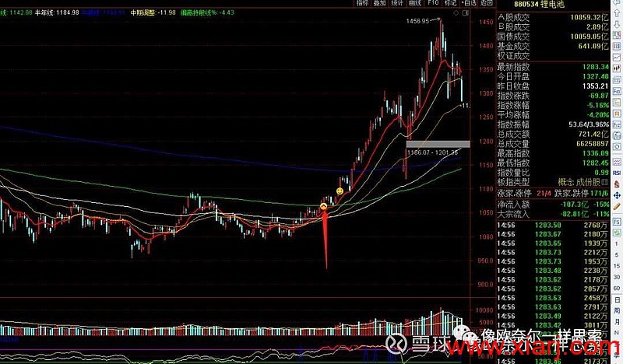Viewport: 623px width, 364px height.
Task: Click the A股成交 10859.32亿 row
Action: 553,17
